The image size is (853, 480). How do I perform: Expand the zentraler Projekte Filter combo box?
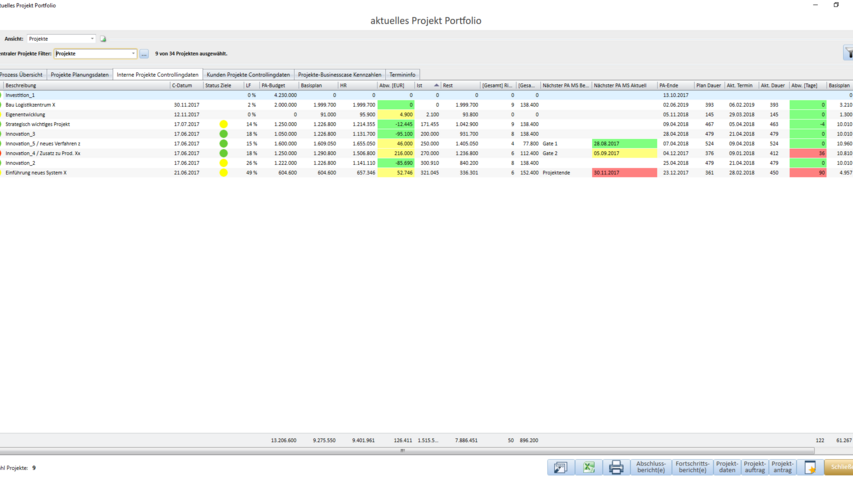pos(133,54)
